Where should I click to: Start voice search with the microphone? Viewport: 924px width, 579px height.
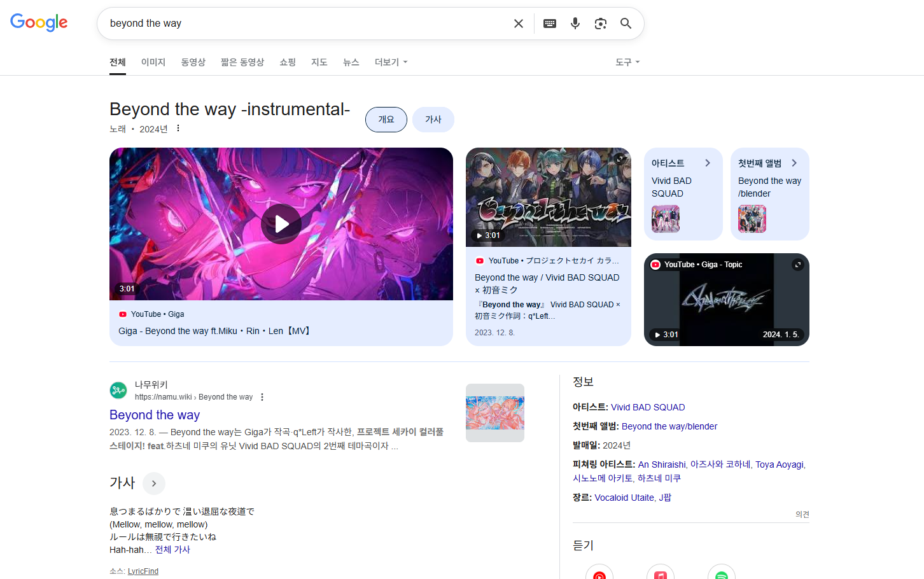tap(575, 24)
